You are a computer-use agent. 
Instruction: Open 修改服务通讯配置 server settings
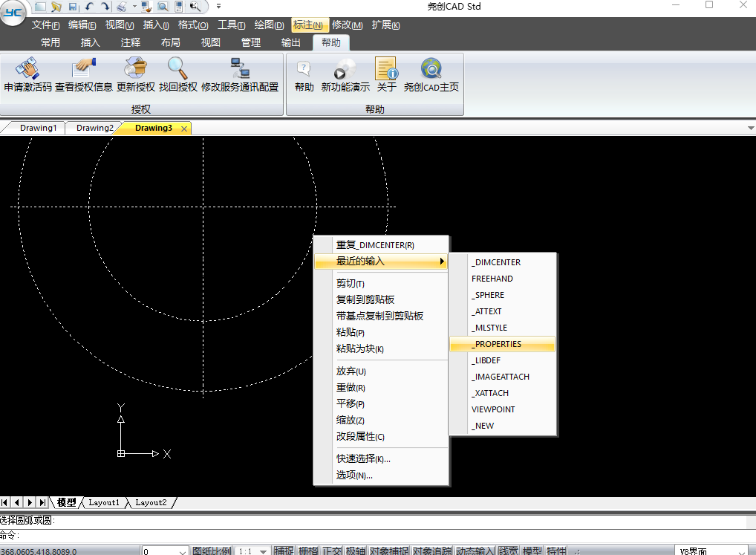pos(239,69)
